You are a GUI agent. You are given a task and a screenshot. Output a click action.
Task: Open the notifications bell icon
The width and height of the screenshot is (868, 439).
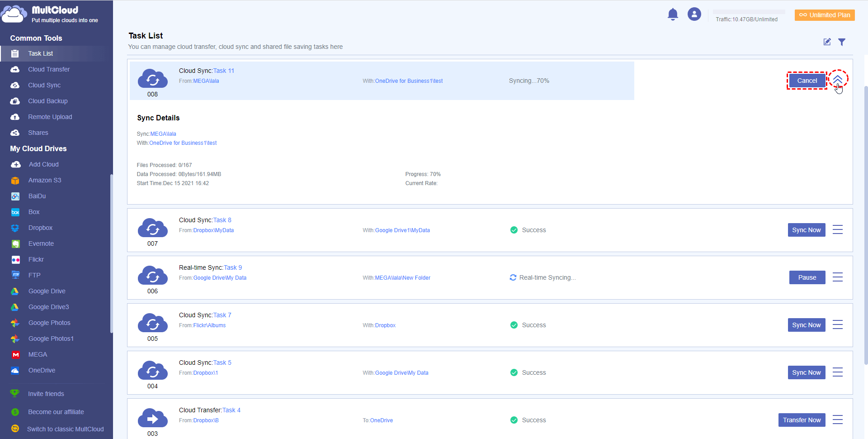point(673,14)
